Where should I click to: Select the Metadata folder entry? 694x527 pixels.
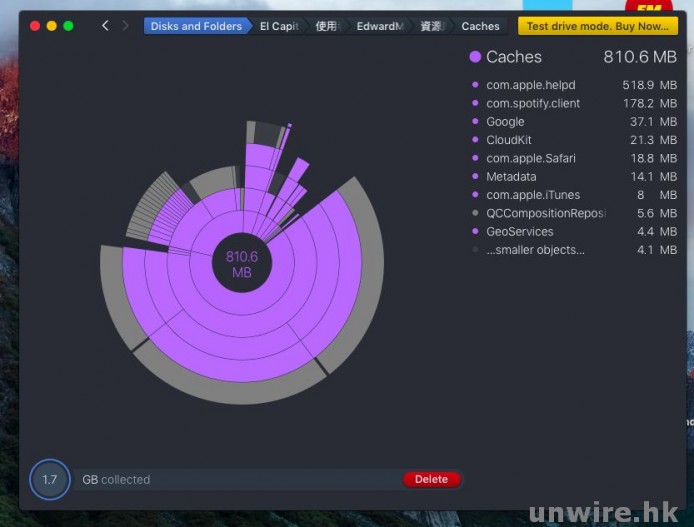[x=511, y=177]
